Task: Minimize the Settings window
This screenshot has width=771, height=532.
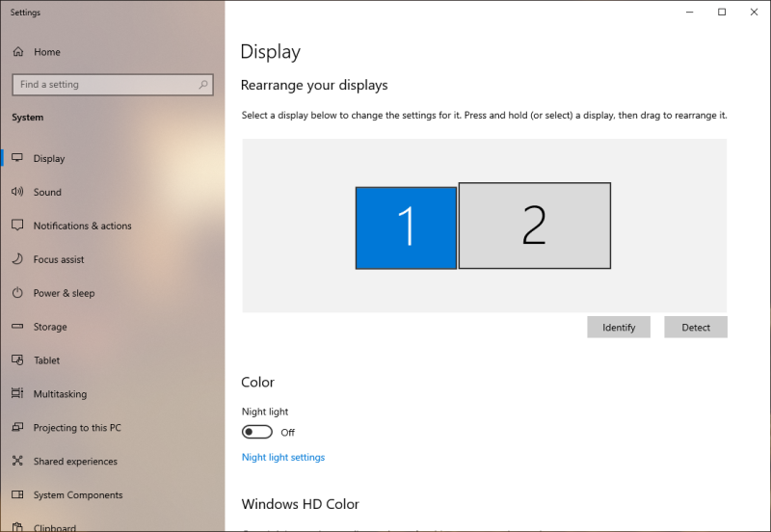Action: click(690, 12)
